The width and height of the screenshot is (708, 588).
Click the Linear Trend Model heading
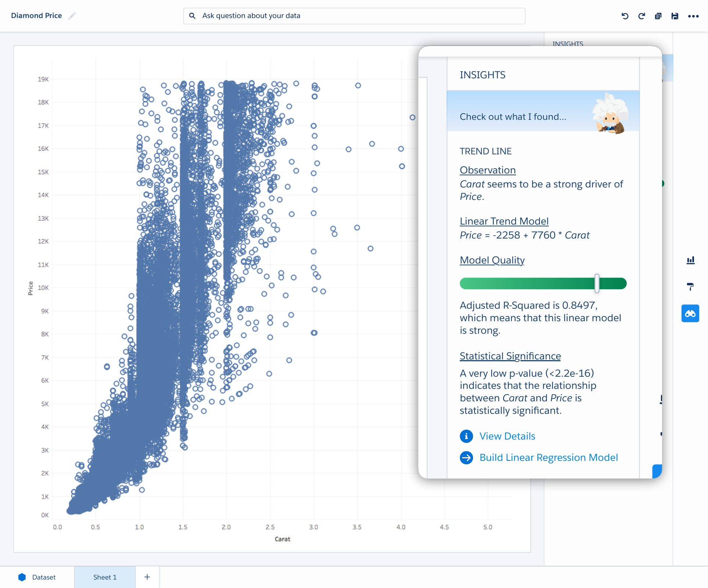click(504, 221)
